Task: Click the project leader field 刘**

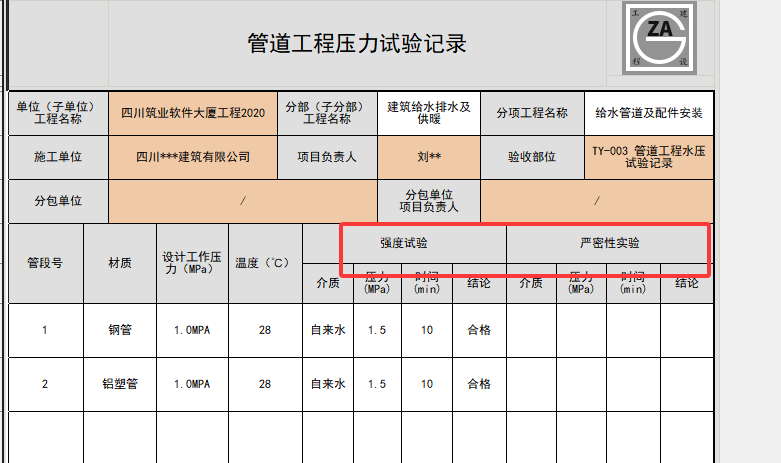Action: [428, 157]
